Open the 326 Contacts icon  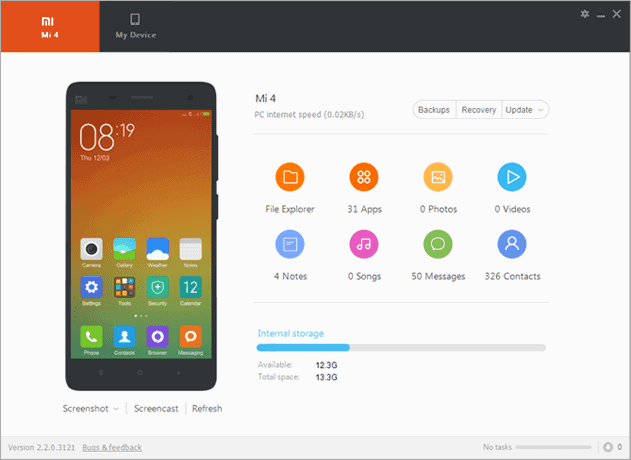tap(512, 244)
